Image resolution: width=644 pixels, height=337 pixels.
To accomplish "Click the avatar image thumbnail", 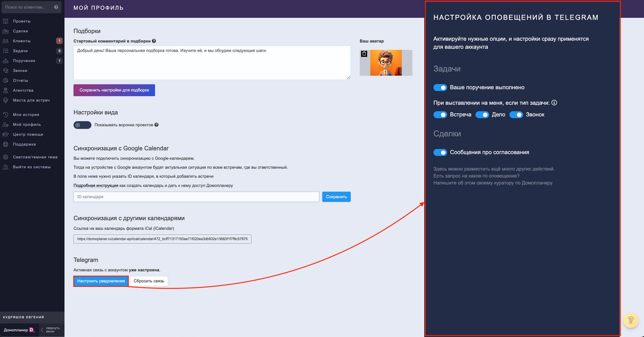I will [x=386, y=63].
